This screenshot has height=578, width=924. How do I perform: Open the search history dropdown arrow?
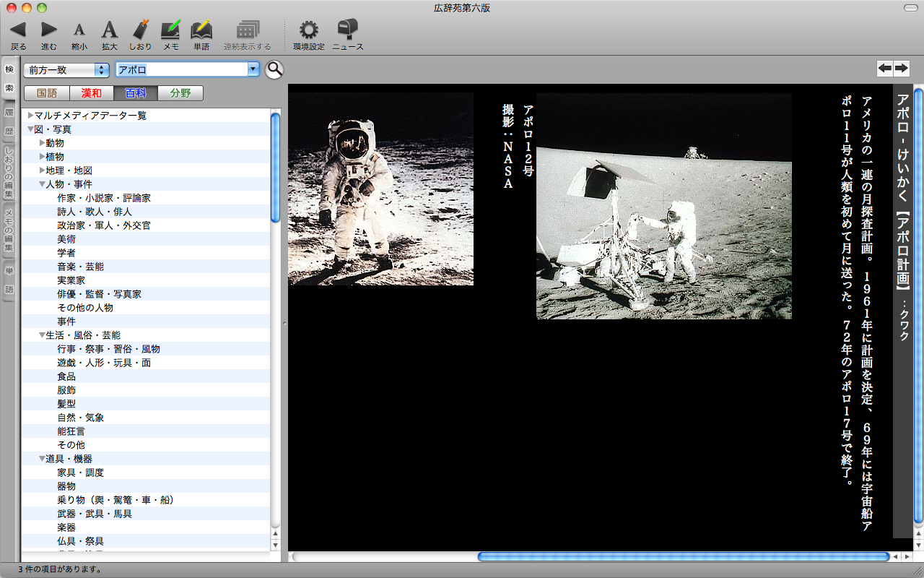253,70
